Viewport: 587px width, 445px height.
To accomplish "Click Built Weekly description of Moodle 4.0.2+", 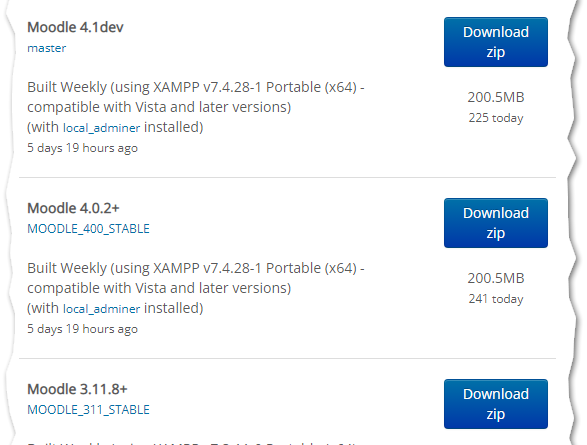I will 196,288.
